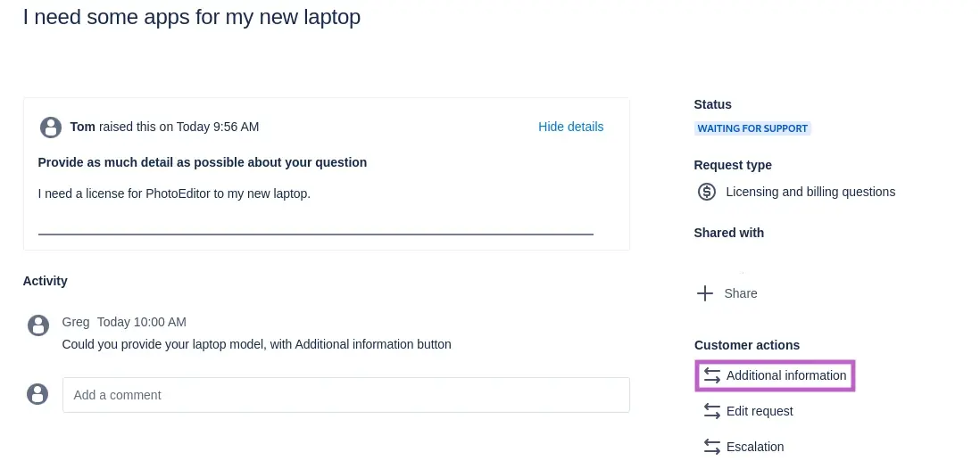
Task: Click the arrows icon beside Additional information
Action: (711, 375)
